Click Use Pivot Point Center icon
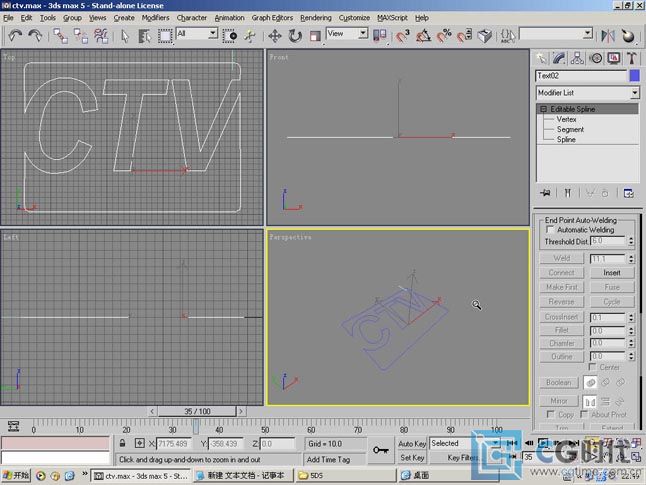 (x=379, y=36)
